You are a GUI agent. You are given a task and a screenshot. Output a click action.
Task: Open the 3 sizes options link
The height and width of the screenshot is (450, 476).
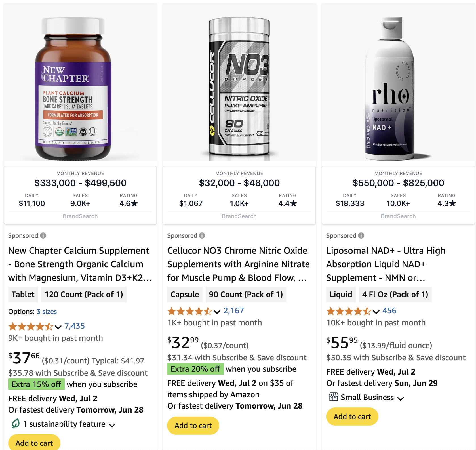pyautogui.click(x=47, y=312)
